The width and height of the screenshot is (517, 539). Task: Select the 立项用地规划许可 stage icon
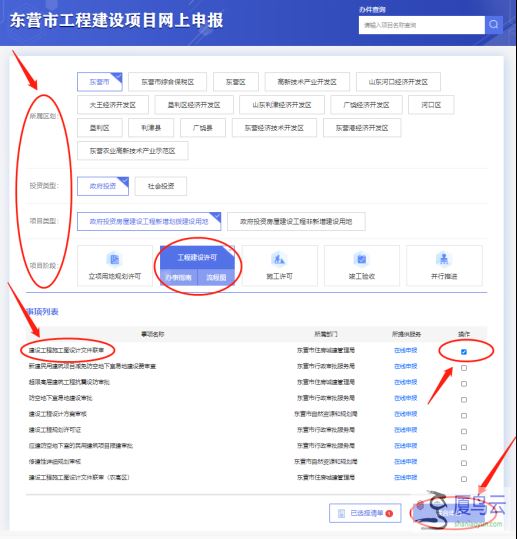point(114,259)
